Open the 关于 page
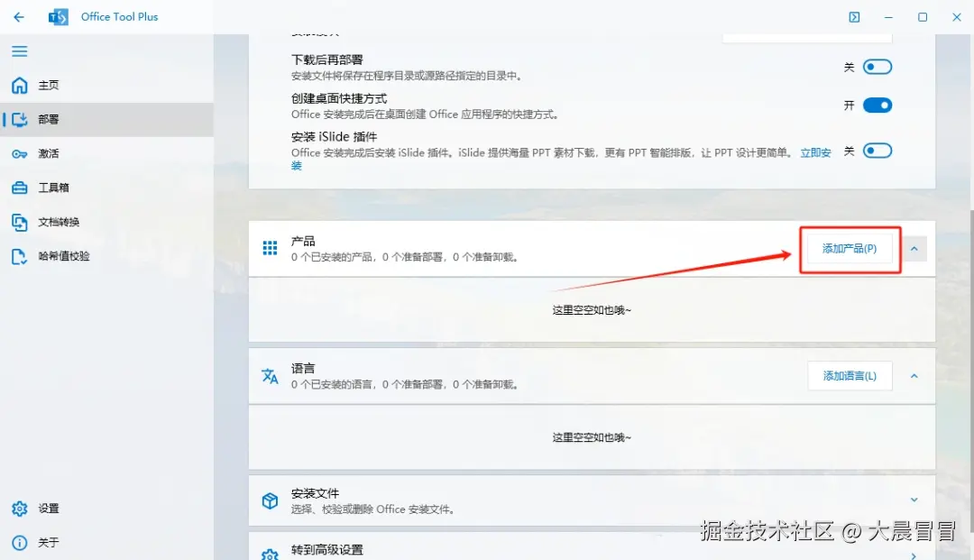 (x=106, y=543)
